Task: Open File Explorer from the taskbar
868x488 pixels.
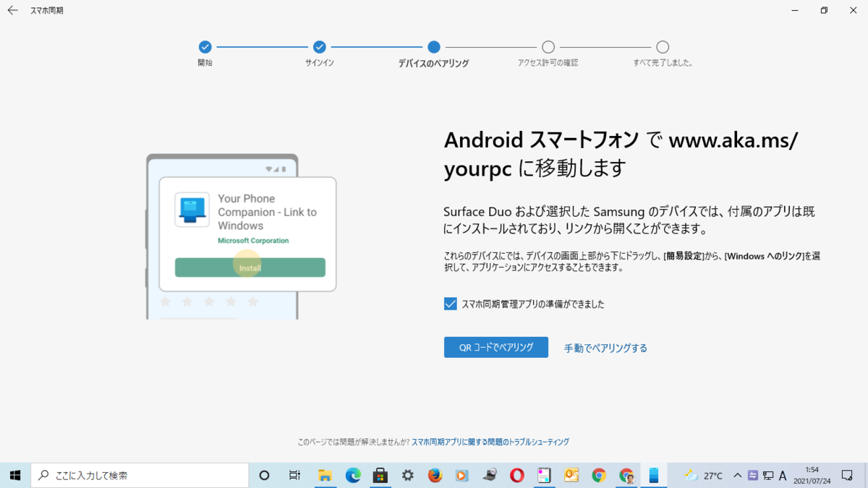Action: pyautogui.click(x=325, y=475)
